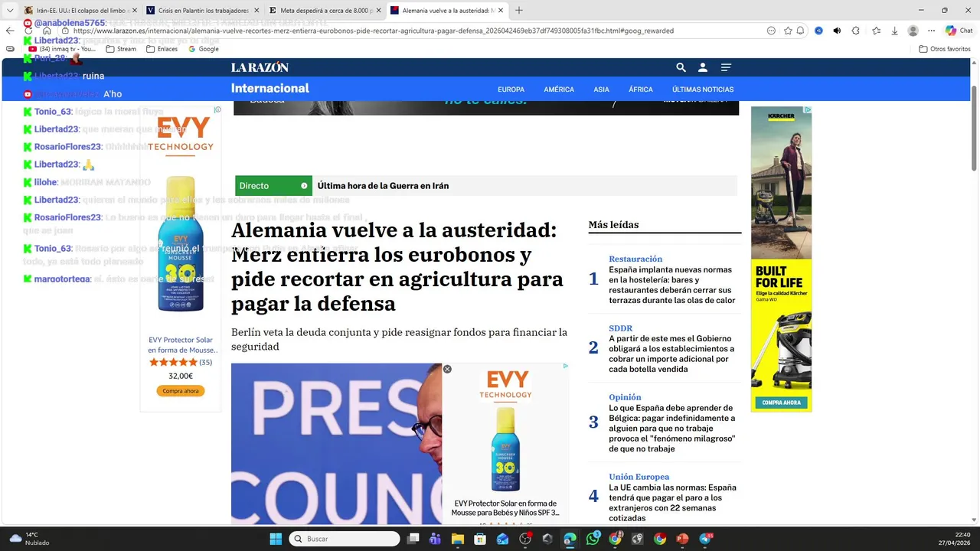980x551 pixels.
Task: Open Copilot Chat button
Action: [x=959, y=31]
